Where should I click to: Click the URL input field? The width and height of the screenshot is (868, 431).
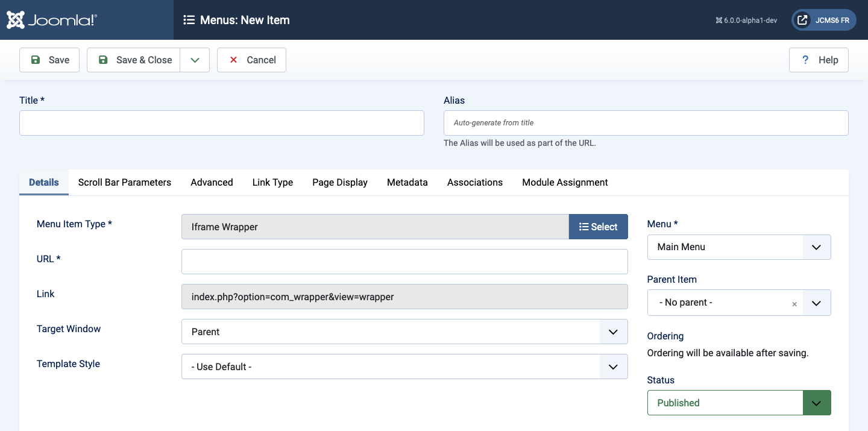(x=404, y=262)
